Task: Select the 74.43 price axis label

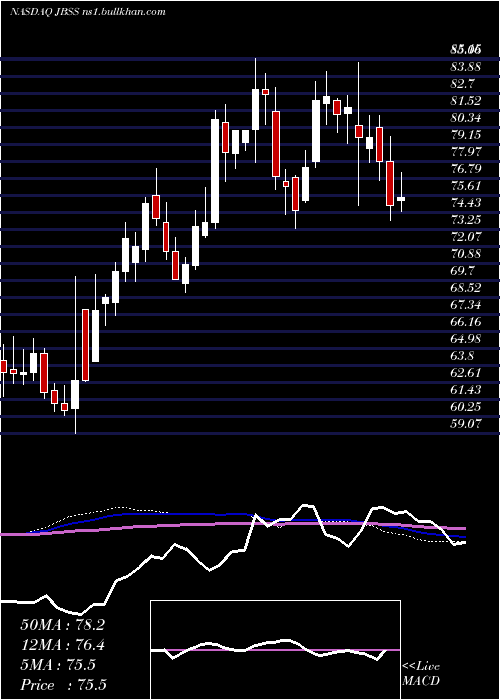Action: (x=466, y=203)
